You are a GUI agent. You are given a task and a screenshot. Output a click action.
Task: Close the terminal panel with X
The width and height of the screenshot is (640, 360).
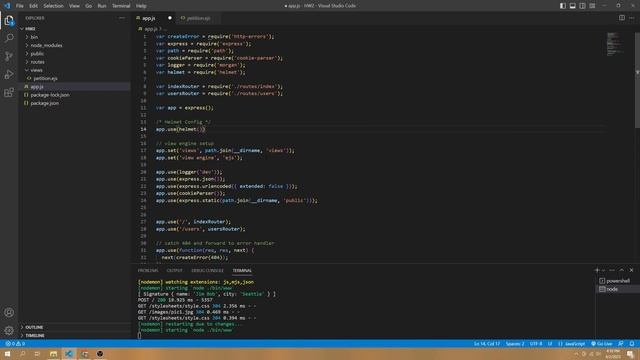(631, 270)
